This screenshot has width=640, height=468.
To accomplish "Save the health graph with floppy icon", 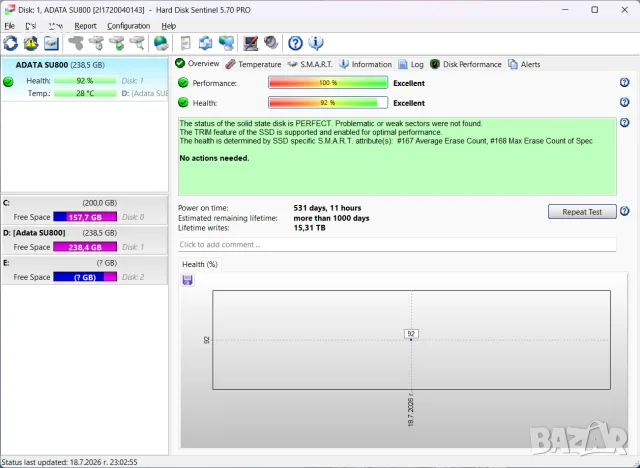I will (187, 280).
